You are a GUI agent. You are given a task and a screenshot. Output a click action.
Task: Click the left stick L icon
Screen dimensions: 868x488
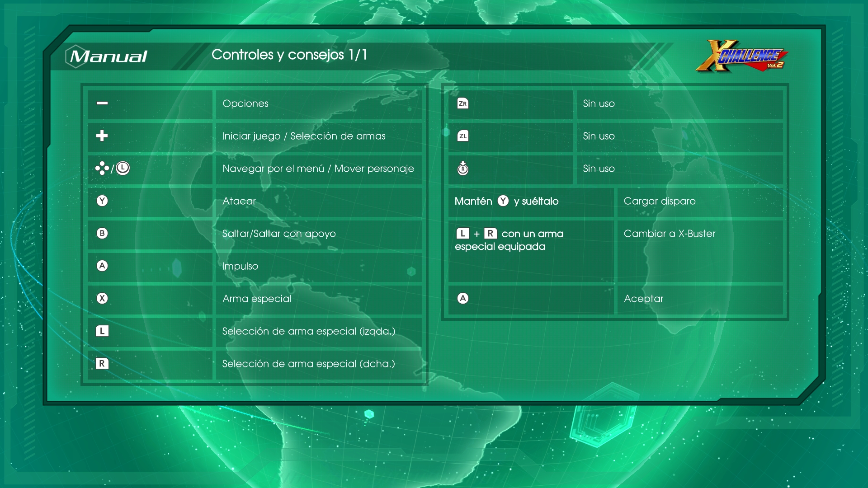tap(123, 168)
